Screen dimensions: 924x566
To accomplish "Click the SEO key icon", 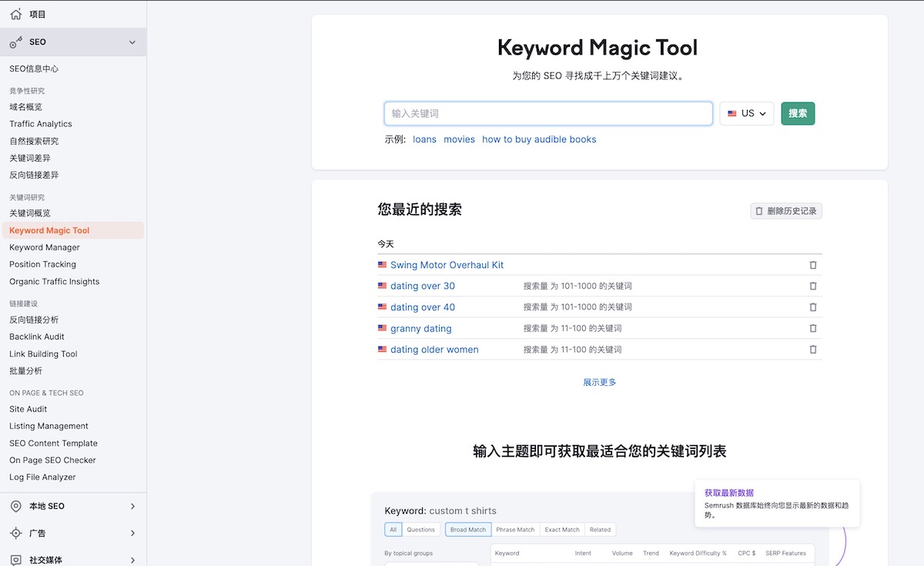I will (x=15, y=42).
